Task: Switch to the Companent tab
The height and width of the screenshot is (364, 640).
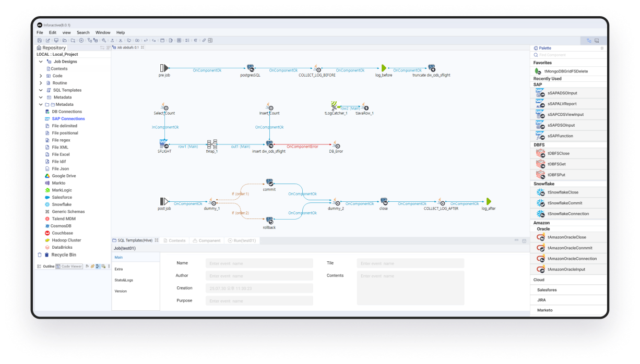Action: (207, 240)
